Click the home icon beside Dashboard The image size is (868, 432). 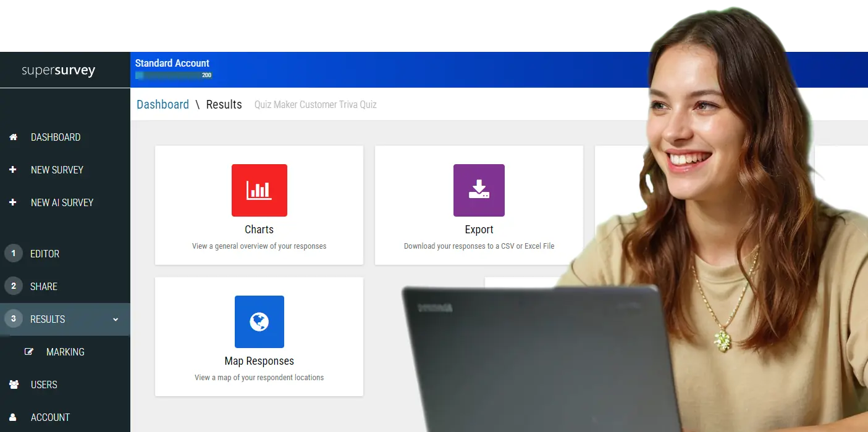click(x=14, y=137)
